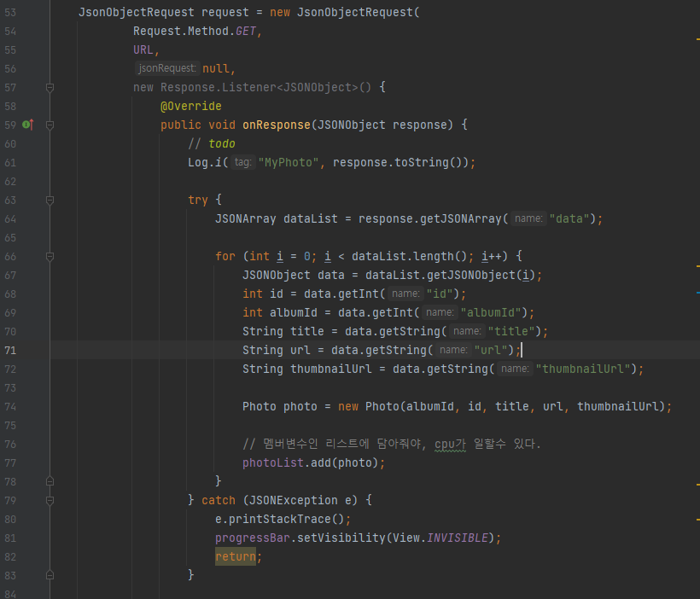Click getJSONArray method call

461,218
